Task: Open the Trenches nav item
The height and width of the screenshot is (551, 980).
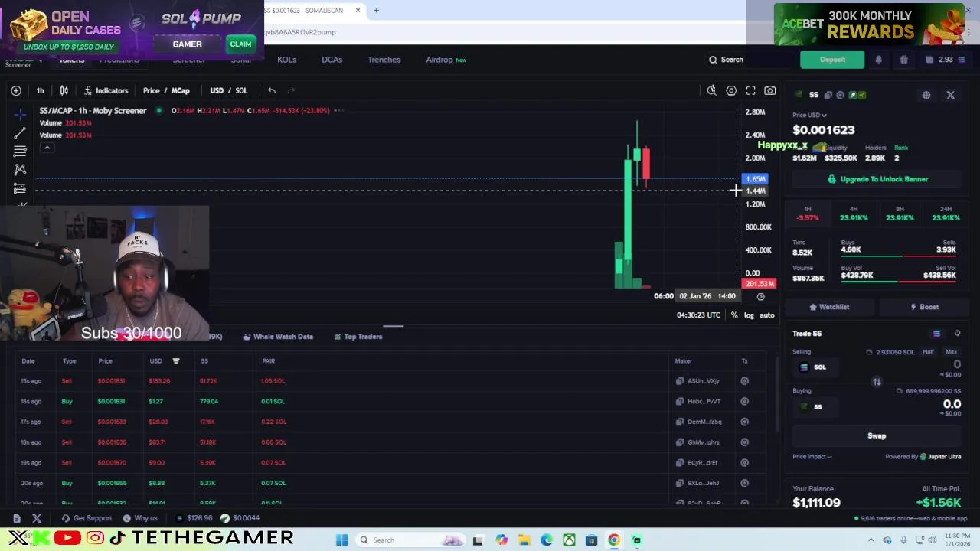Action: 384,60
